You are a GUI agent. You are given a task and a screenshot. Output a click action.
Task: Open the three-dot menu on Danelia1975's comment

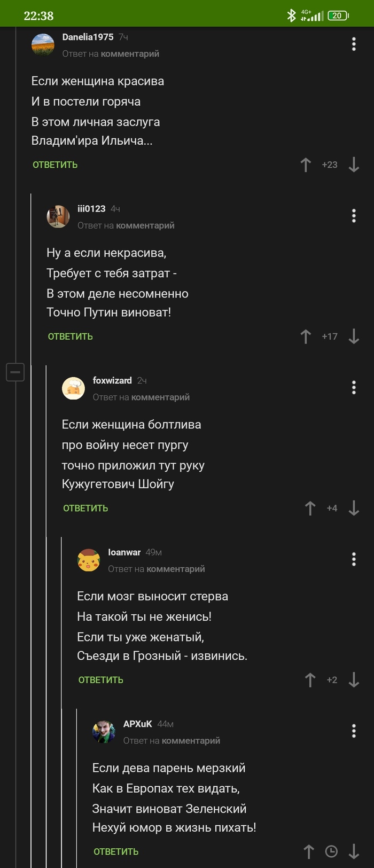click(x=353, y=44)
